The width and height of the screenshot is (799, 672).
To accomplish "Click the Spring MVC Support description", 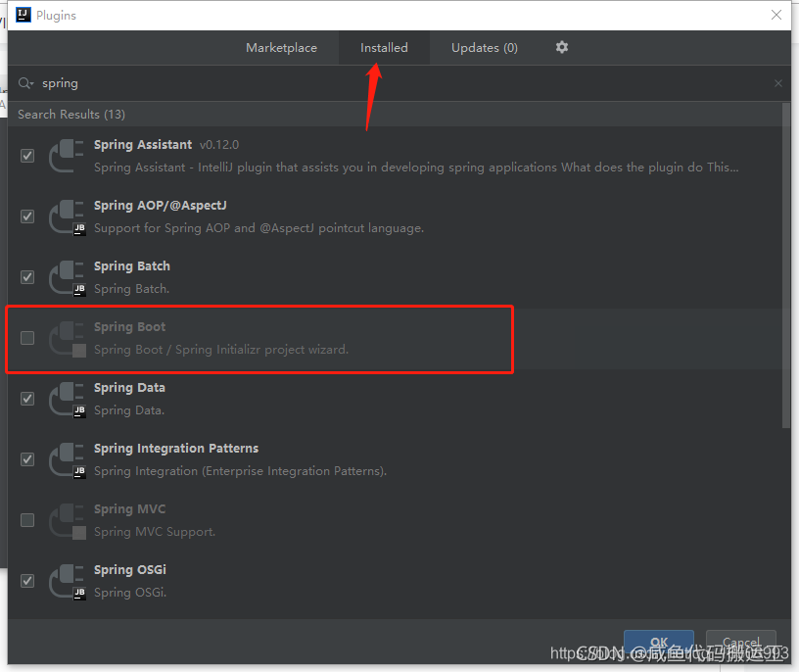I will pos(155,532).
